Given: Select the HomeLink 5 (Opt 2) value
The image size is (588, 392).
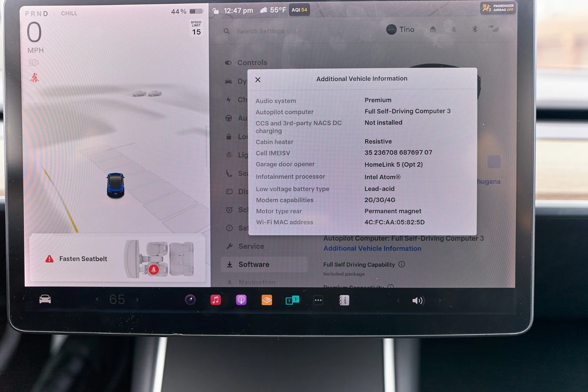Looking at the screenshot, I should (x=393, y=164).
